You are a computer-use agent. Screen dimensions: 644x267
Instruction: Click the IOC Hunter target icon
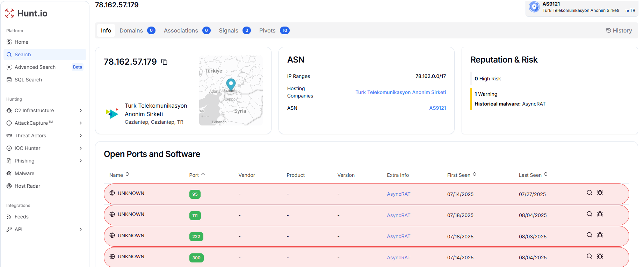point(9,148)
